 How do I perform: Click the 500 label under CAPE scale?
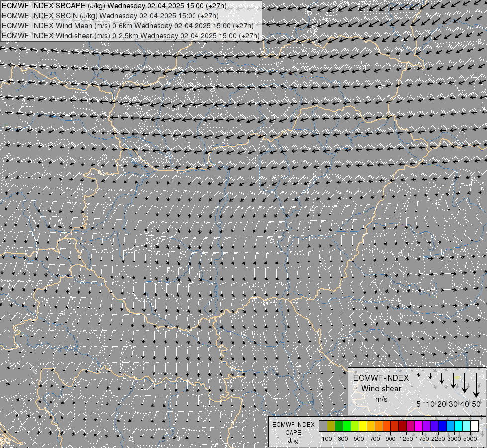[359, 439]
